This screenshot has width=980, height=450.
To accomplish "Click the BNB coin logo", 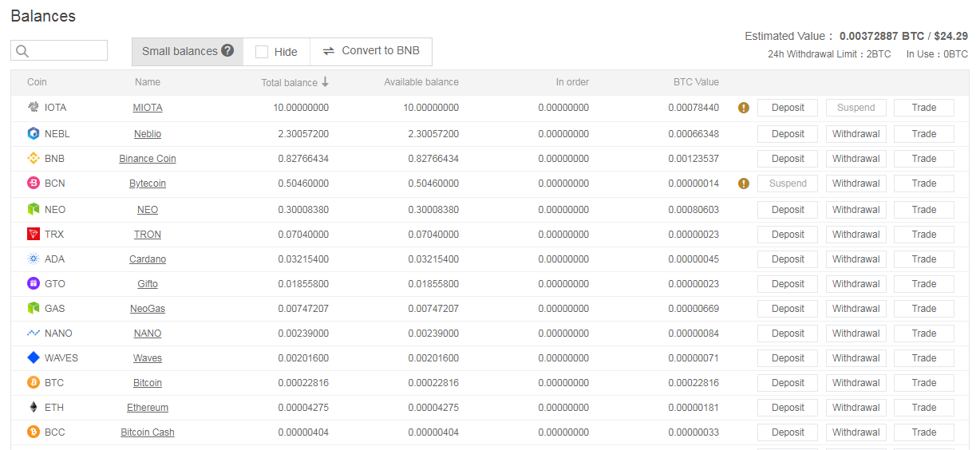I will click(x=34, y=158).
